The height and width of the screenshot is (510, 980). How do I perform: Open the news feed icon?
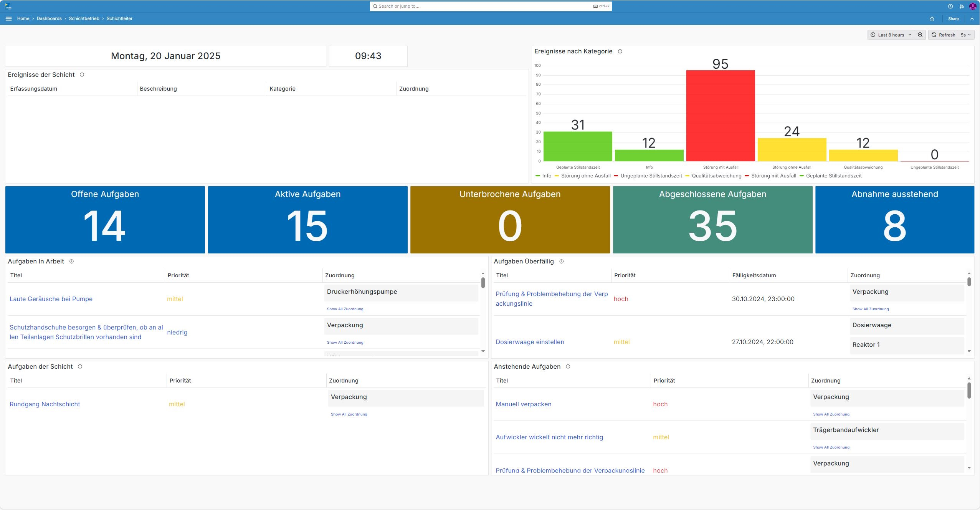pyautogui.click(x=962, y=6)
